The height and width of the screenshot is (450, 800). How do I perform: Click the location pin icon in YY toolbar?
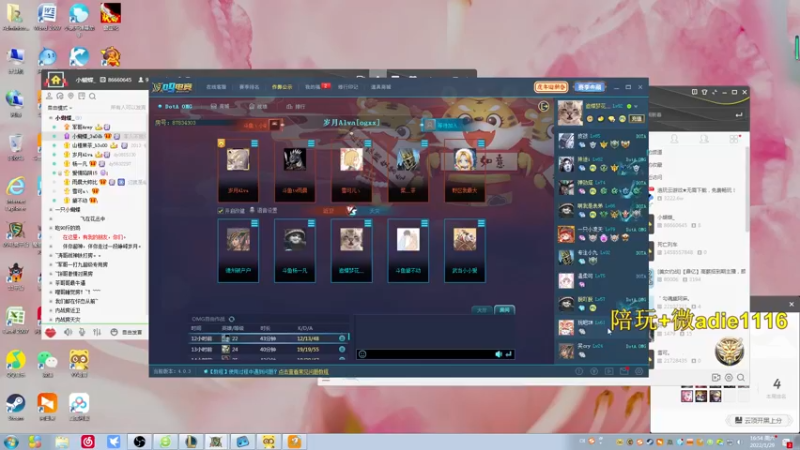coord(71,96)
